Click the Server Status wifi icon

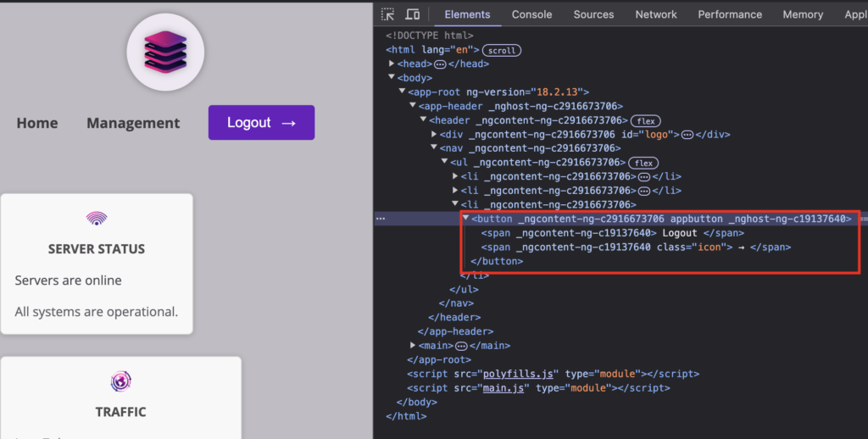tap(97, 219)
